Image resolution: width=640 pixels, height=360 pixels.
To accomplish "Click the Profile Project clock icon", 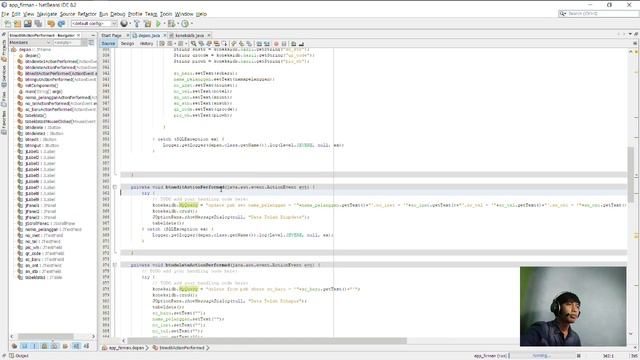I will 185,24.
